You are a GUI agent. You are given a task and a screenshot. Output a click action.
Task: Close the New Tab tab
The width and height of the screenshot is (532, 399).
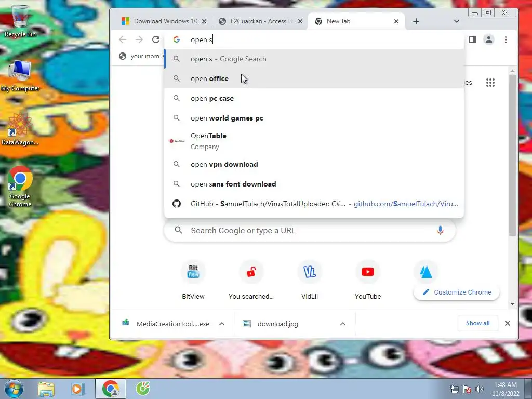click(396, 21)
